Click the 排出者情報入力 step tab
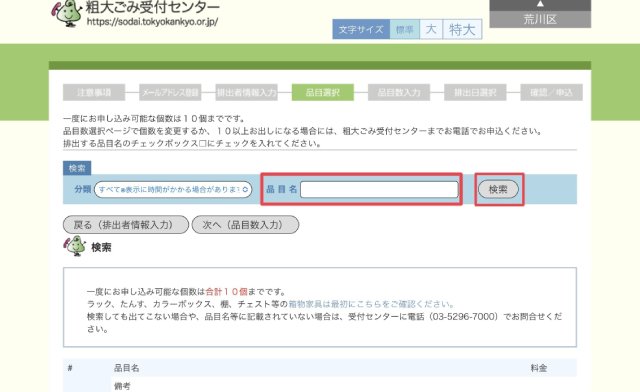 pos(247,92)
